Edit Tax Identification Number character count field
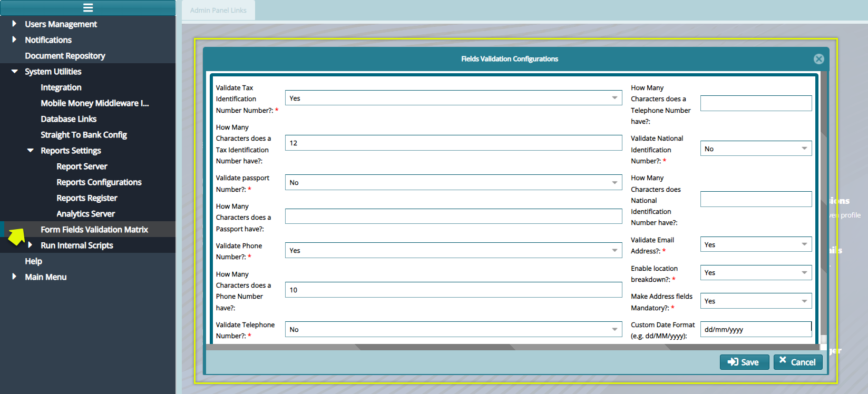 pyautogui.click(x=454, y=143)
